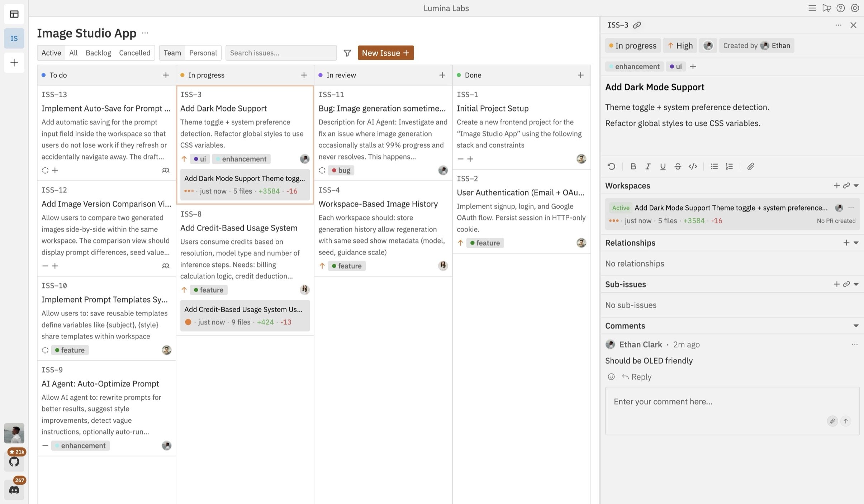The width and height of the screenshot is (864, 504).
Task: Click the undo icon in the description toolbar
Action: [x=611, y=166]
